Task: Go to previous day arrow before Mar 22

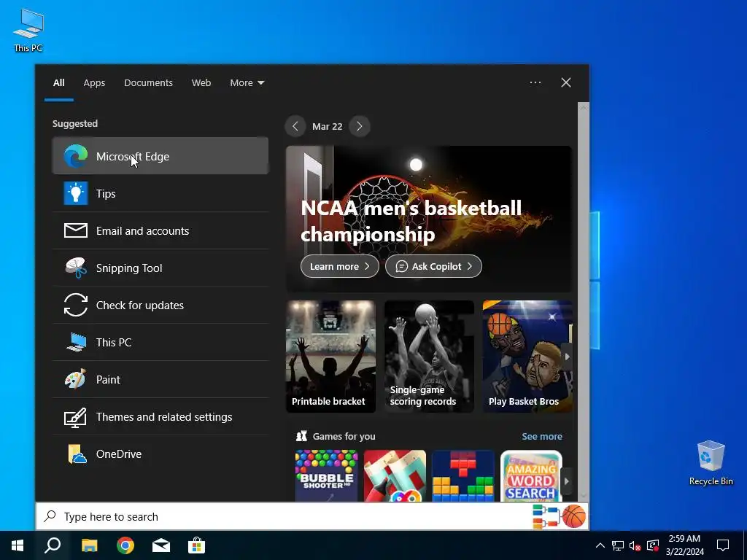Action: click(295, 126)
